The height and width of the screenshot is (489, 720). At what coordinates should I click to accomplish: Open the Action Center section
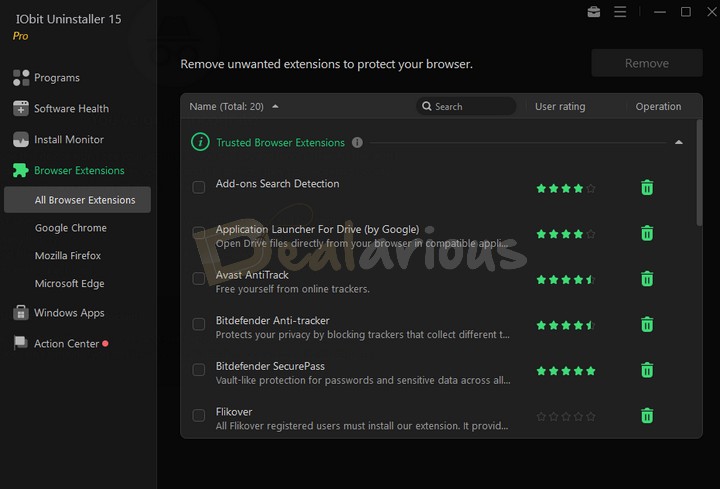pyautogui.click(x=67, y=343)
